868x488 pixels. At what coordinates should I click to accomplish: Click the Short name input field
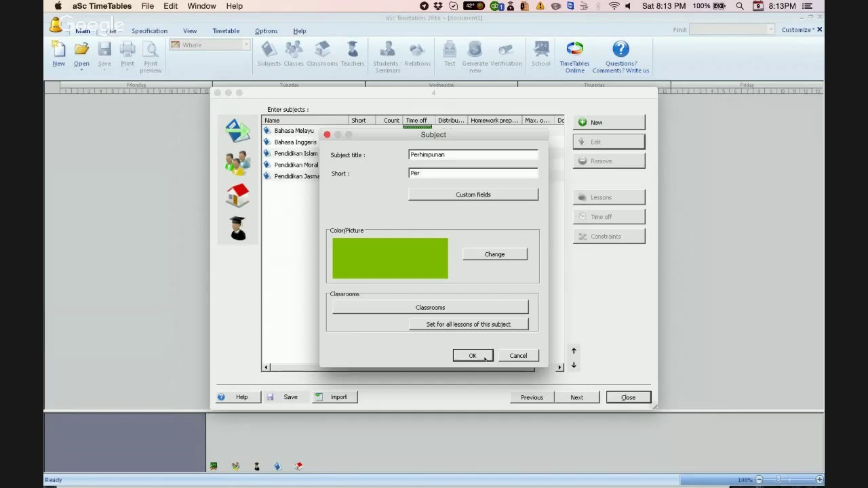point(473,173)
